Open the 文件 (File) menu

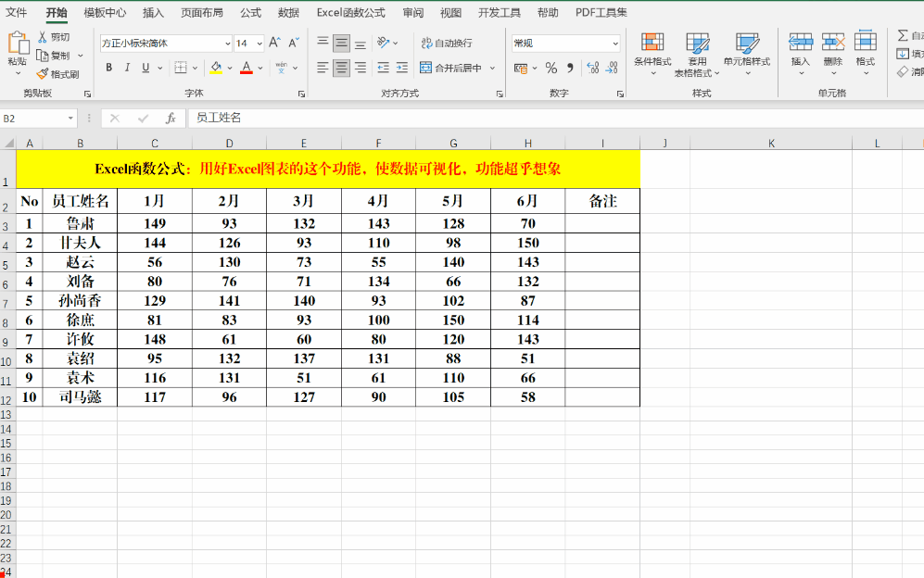click(16, 12)
